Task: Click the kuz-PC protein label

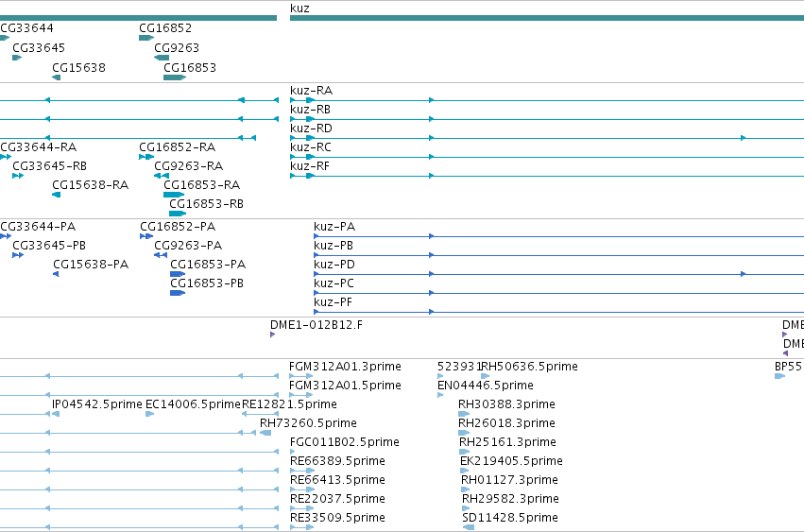Action: coord(334,283)
